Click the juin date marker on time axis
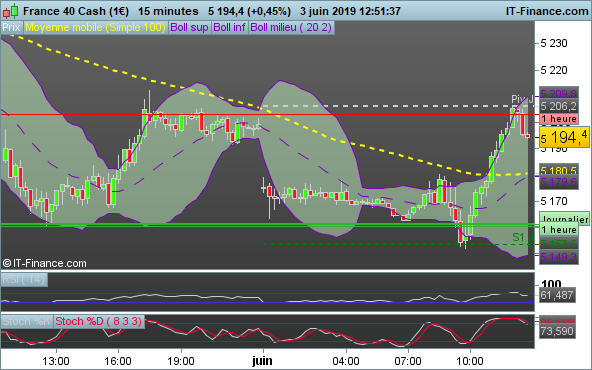 [262, 361]
